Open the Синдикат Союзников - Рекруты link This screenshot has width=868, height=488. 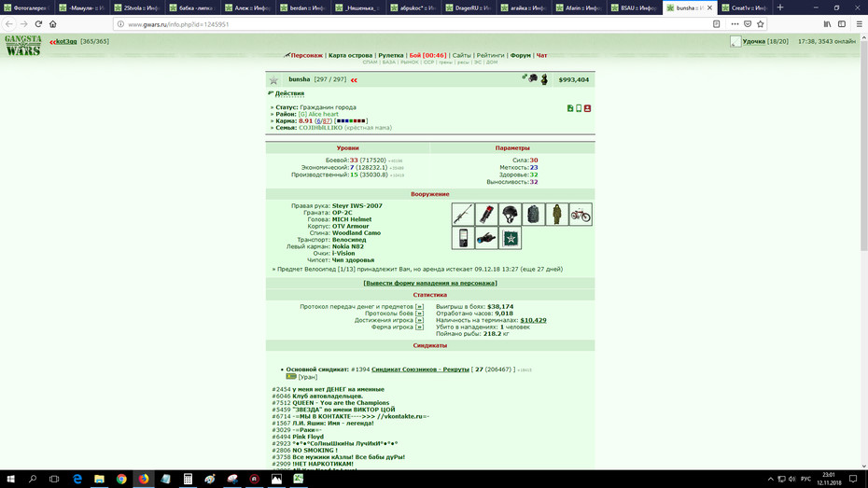coord(420,369)
